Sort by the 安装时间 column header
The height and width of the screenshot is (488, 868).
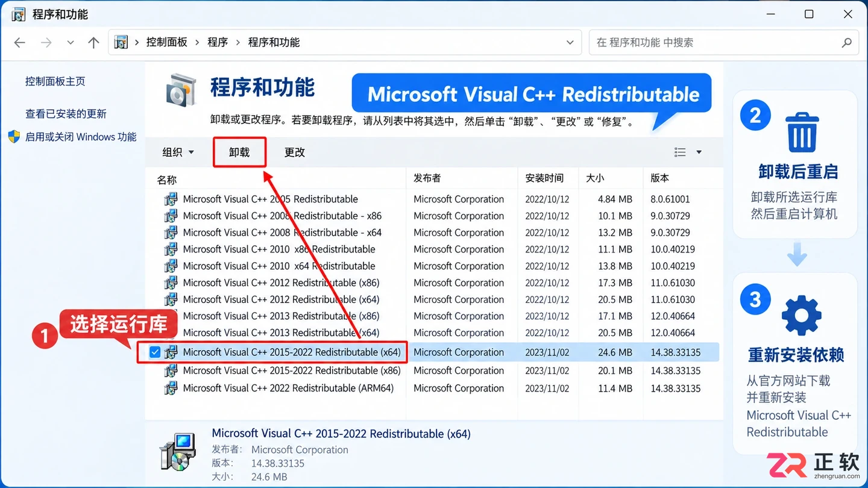[544, 178]
